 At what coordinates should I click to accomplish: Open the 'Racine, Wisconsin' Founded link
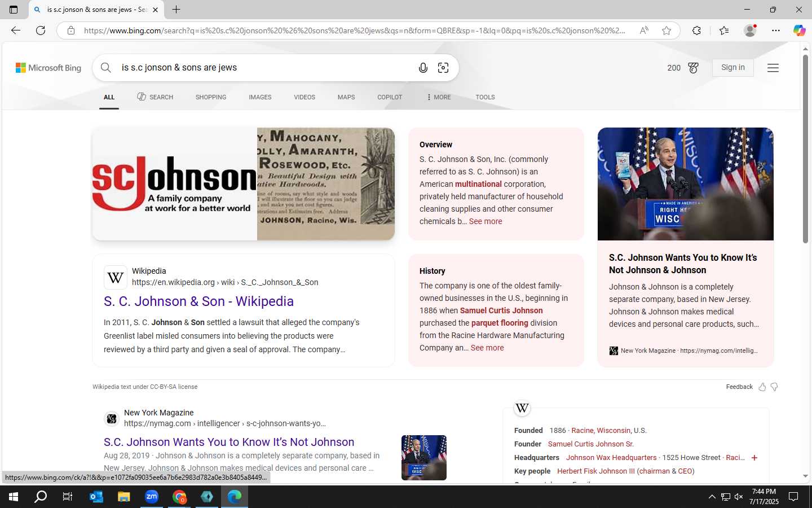point(601,430)
